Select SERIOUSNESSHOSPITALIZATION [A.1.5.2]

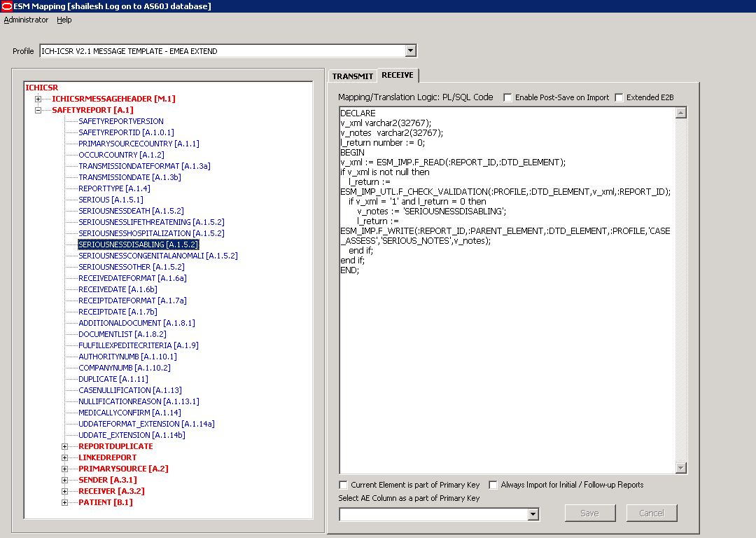coord(151,233)
